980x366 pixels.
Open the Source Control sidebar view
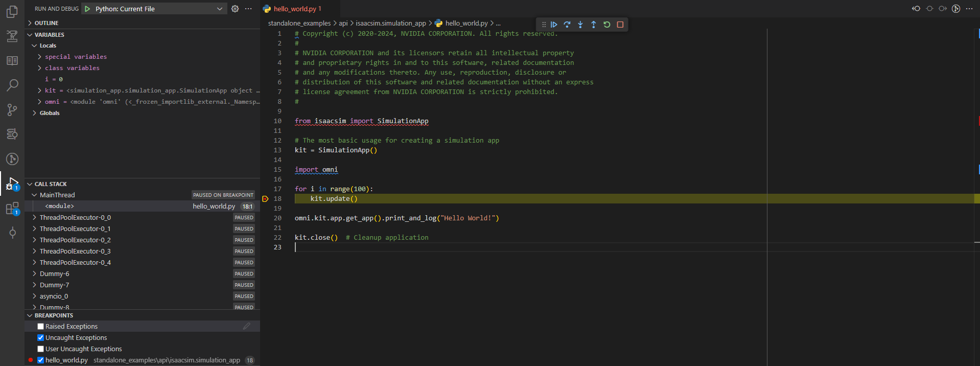point(12,109)
